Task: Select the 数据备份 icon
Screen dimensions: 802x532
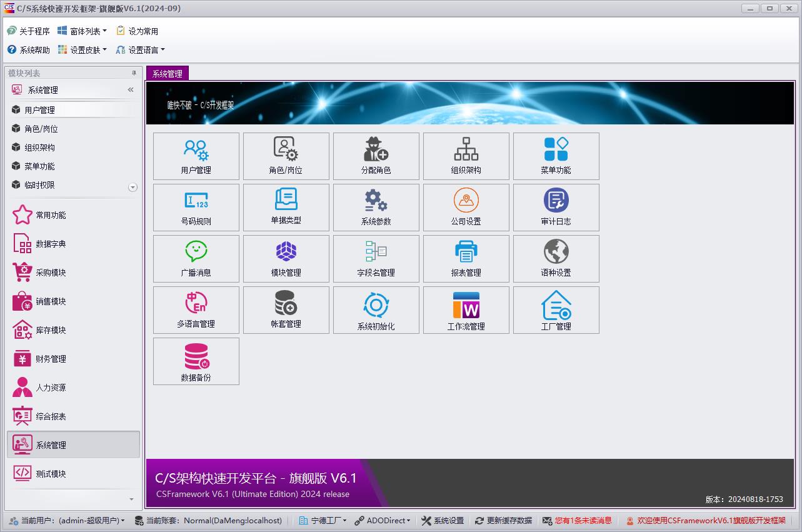Action: 196,361
